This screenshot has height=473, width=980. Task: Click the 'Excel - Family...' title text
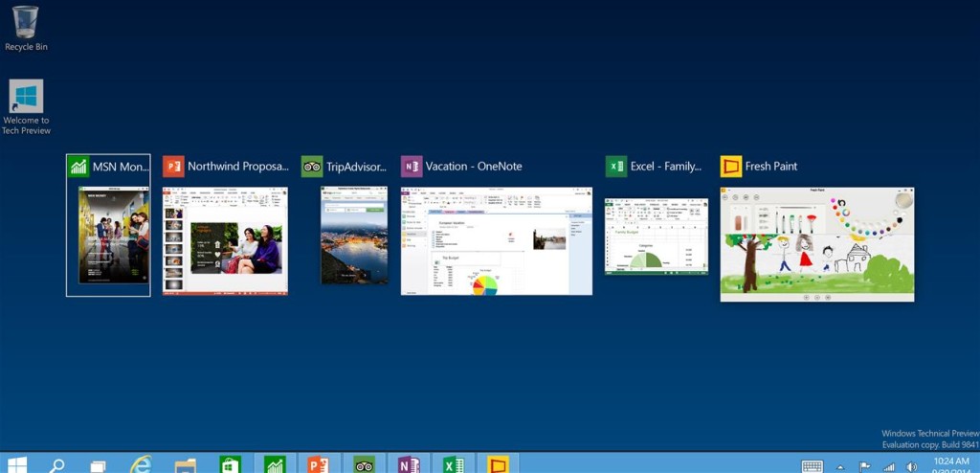point(666,167)
